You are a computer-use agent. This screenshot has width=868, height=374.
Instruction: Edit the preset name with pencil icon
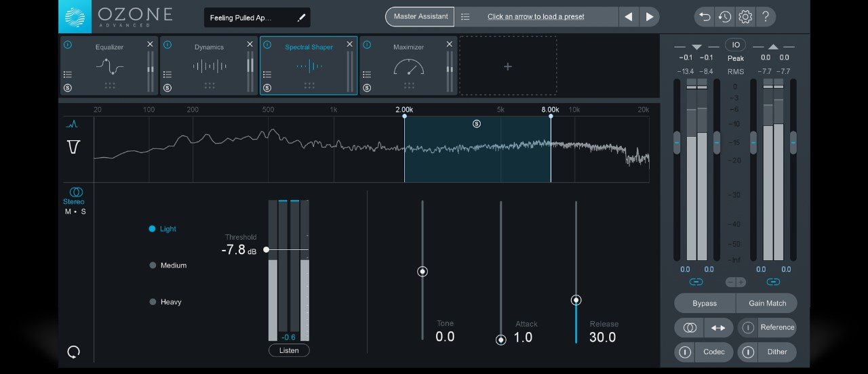coord(301,18)
